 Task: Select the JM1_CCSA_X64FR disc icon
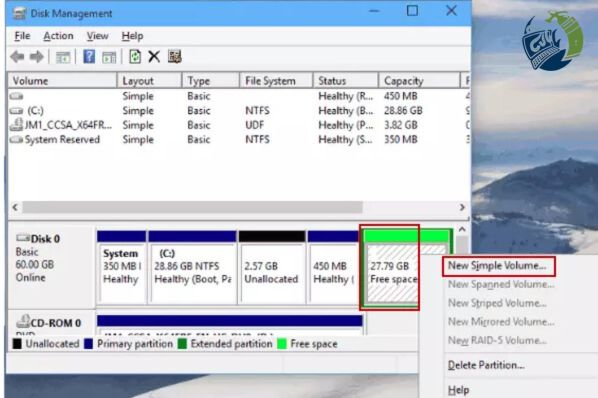(x=16, y=125)
